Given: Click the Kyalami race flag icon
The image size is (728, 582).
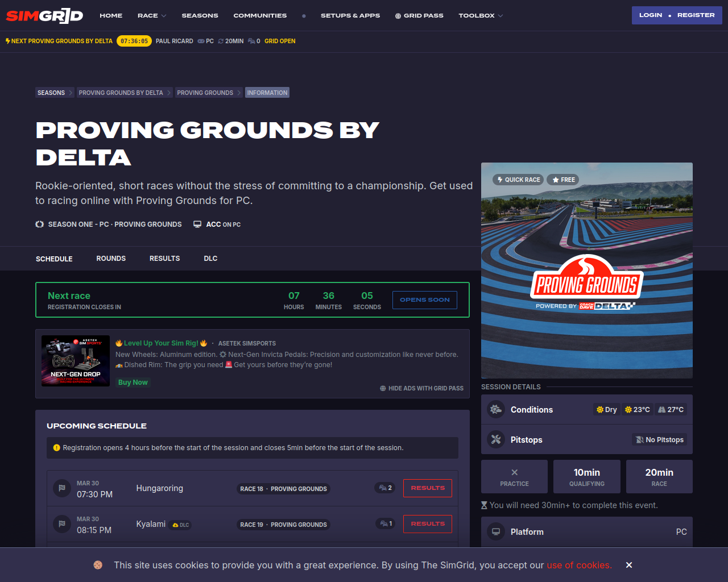Looking at the screenshot, I should [x=62, y=524].
